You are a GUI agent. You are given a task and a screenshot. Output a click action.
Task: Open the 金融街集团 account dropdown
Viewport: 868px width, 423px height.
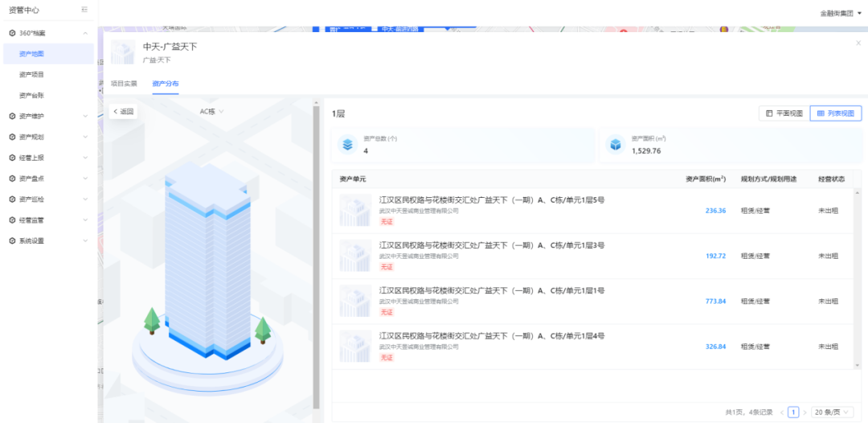(841, 13)
